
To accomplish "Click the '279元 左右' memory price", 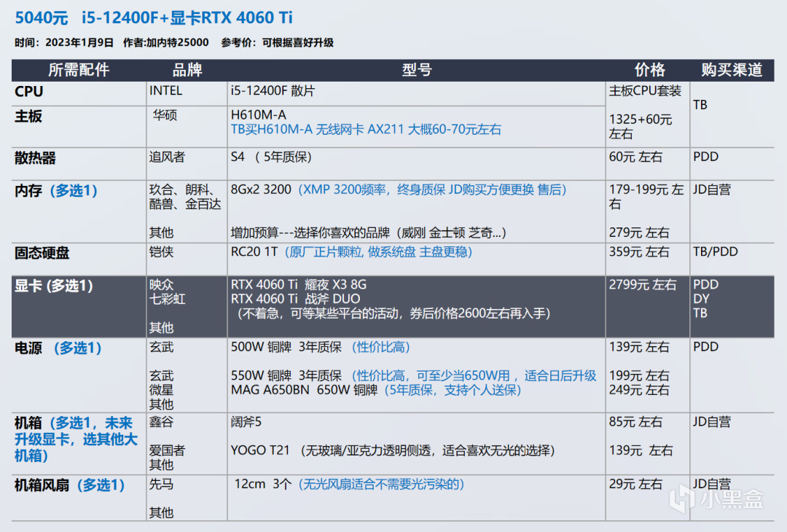I will click(x=639, y=233).
